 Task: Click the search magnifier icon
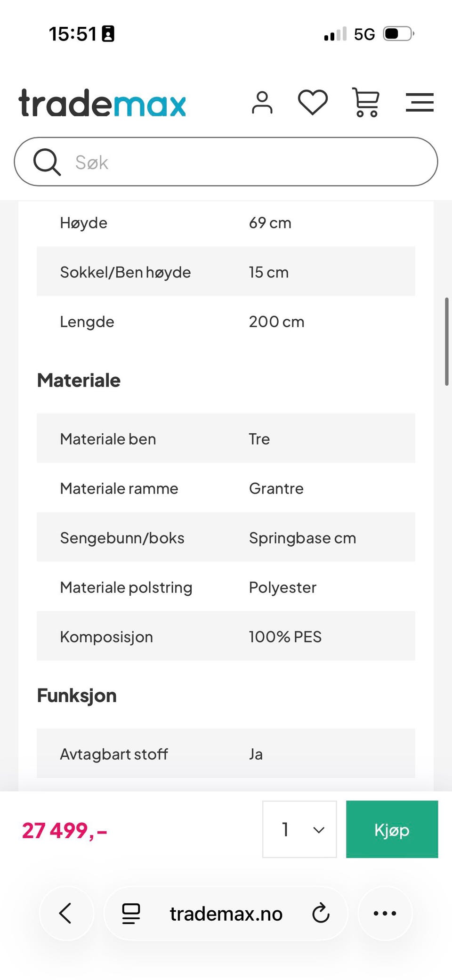tap(47, 162)
